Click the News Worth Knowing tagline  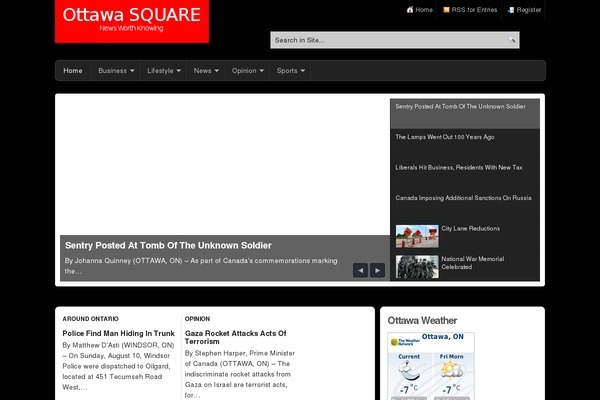click(x=131, y=28)
